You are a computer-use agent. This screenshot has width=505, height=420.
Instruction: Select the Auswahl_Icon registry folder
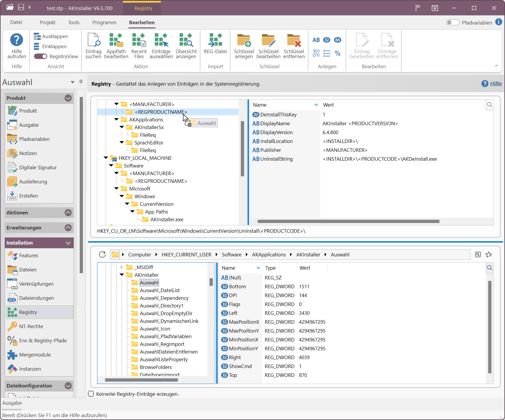pyautogui.click(x=155, y=329)
